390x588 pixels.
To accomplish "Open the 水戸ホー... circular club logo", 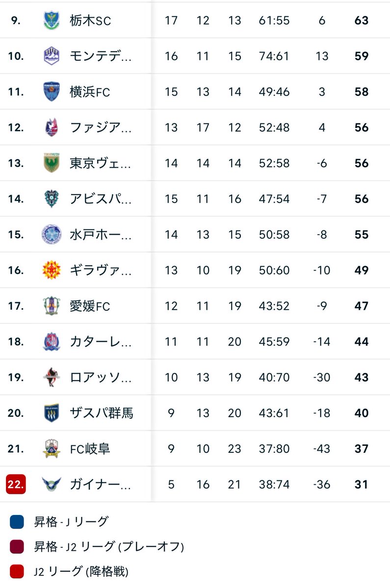I will tap(52, 235).
